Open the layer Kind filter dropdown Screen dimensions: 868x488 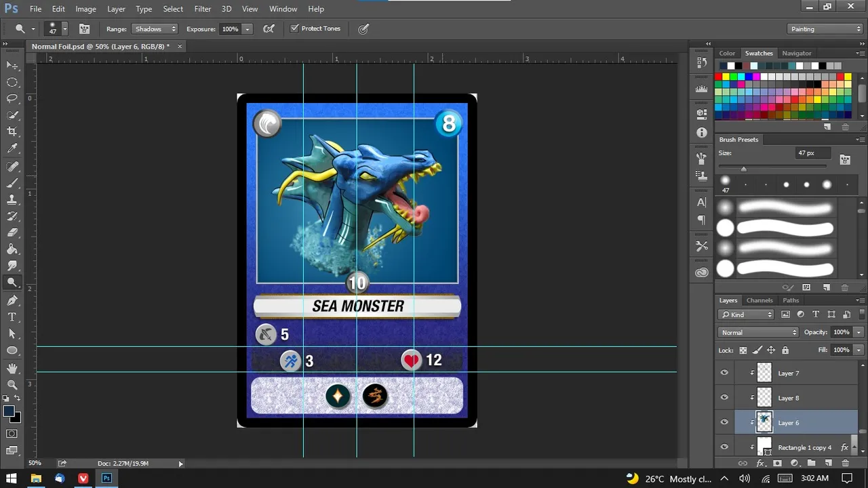tap(746, 314)
